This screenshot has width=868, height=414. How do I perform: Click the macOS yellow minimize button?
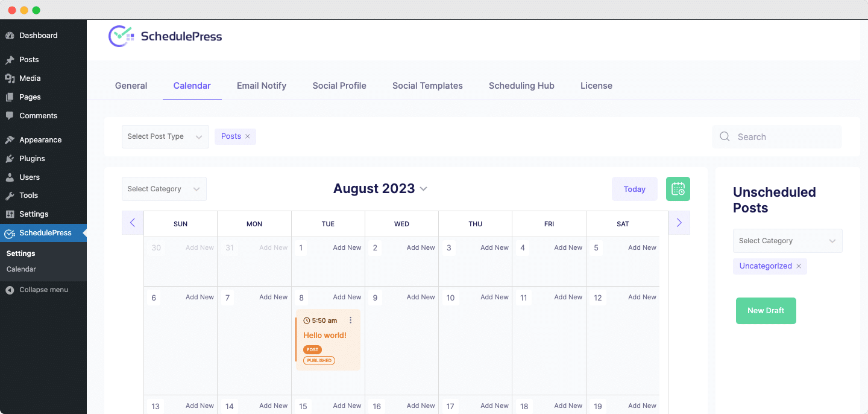(24, 10)
